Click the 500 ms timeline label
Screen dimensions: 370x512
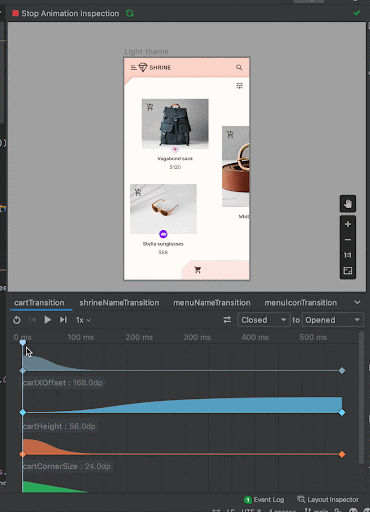[x=313, y=337]
